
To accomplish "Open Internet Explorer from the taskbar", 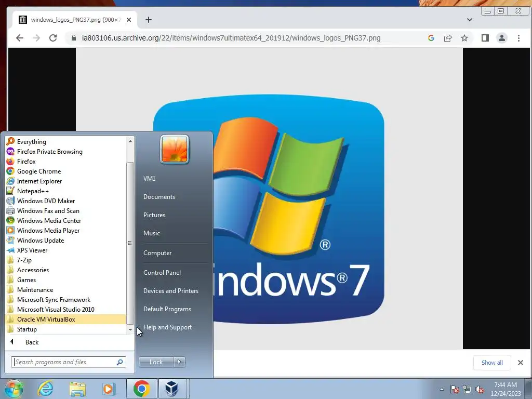I will (46, 389).
